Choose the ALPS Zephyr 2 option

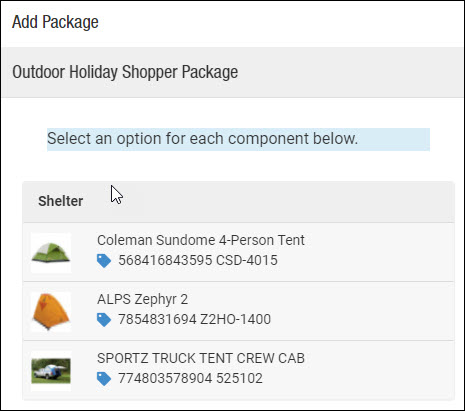(238, 311)
